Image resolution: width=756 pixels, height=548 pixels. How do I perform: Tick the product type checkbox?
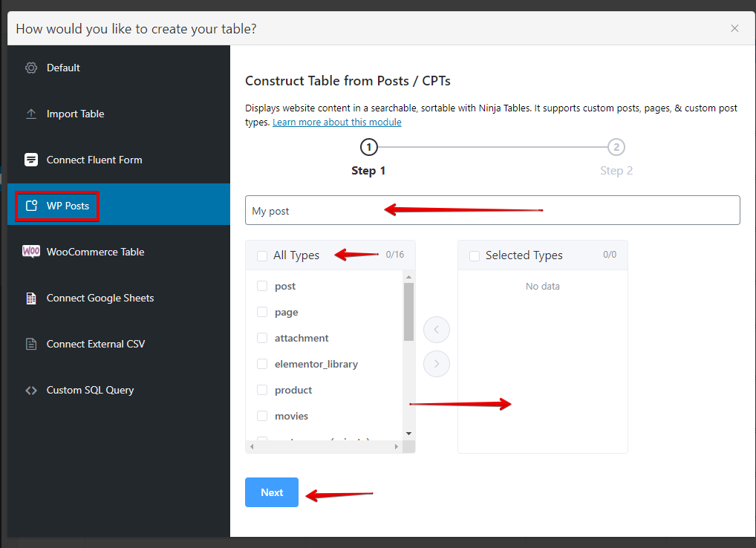pos(262,390)
